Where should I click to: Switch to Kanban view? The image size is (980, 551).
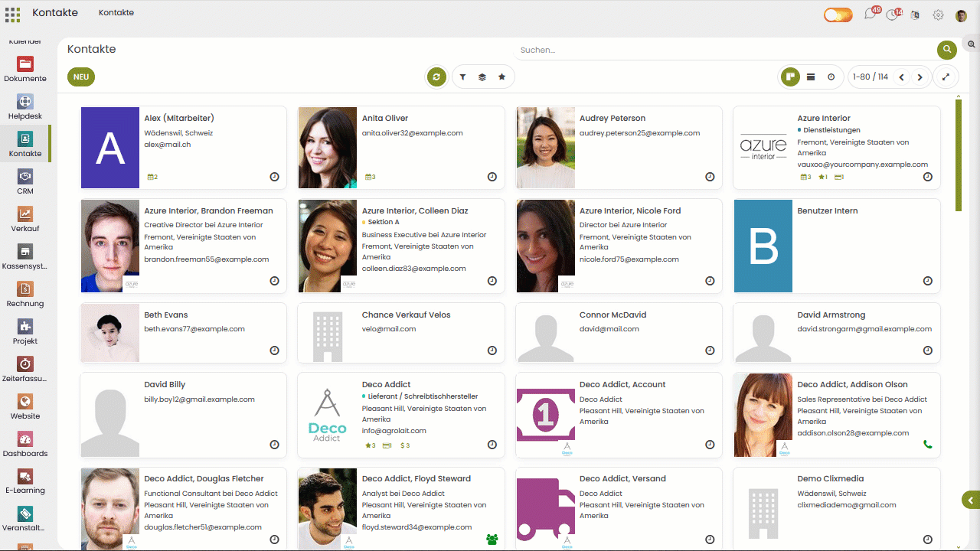point(790,77)
